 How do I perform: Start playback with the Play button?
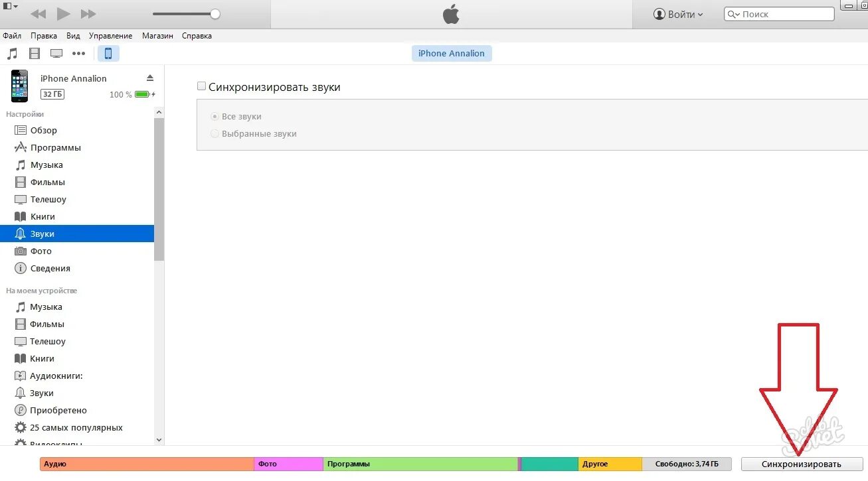(x=63, y=13)
